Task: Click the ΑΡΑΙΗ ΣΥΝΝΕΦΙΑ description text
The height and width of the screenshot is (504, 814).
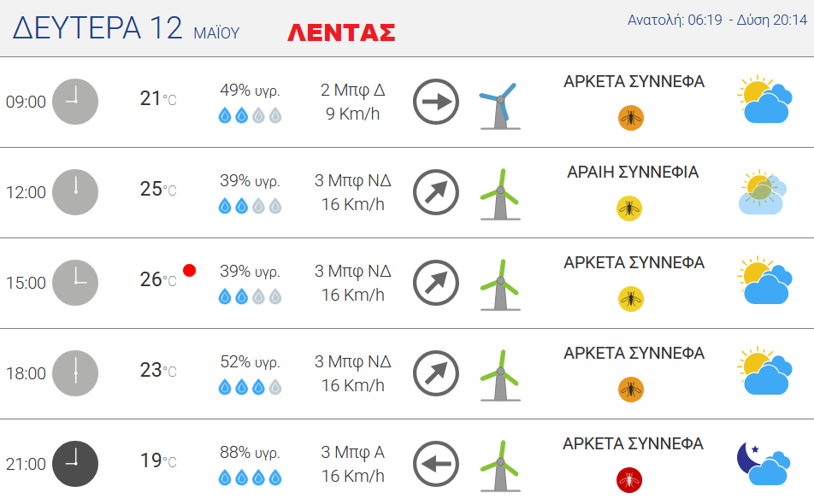Action: (x=633, y=172)
